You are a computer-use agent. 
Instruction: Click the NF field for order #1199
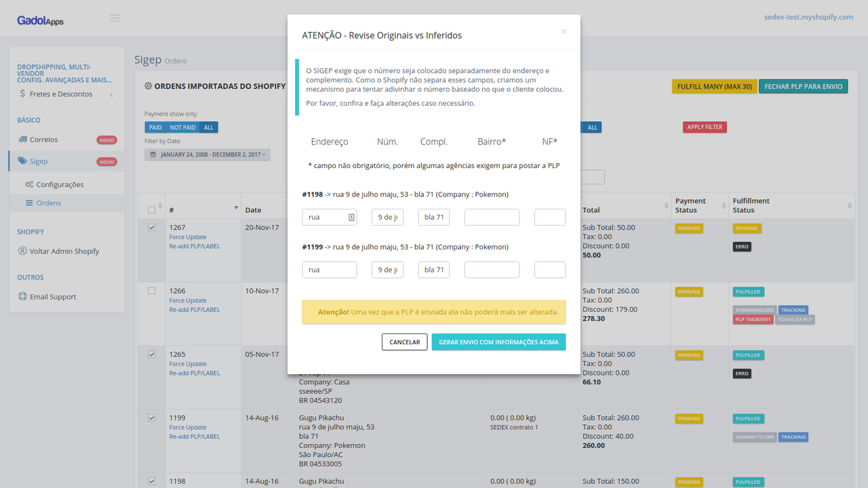tap(550, 270)
